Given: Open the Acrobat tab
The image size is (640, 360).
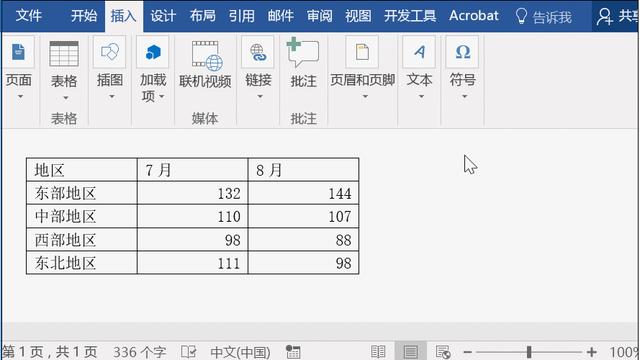Looking at the screenshot, I should 473,16.
